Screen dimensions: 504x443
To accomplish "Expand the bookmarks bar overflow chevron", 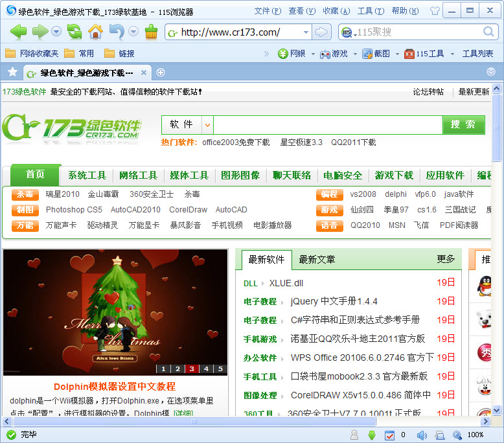I will tap(266, 54).
